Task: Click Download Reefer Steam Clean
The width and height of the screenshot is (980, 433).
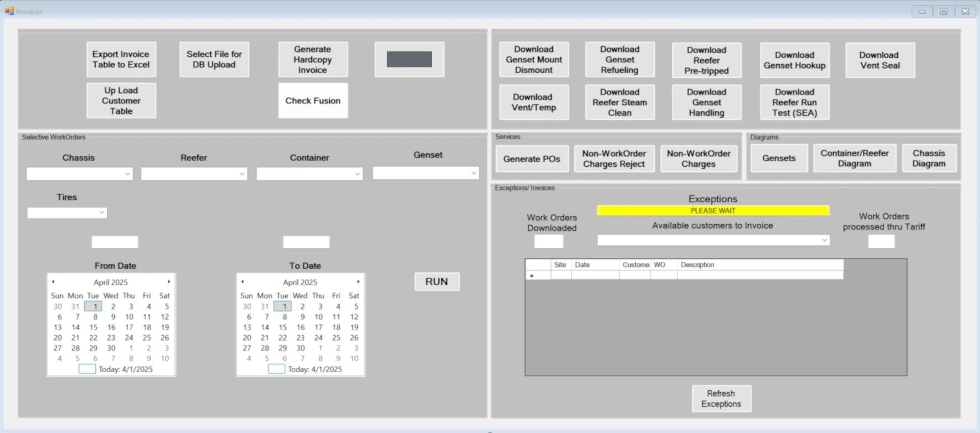Action: 619,102
